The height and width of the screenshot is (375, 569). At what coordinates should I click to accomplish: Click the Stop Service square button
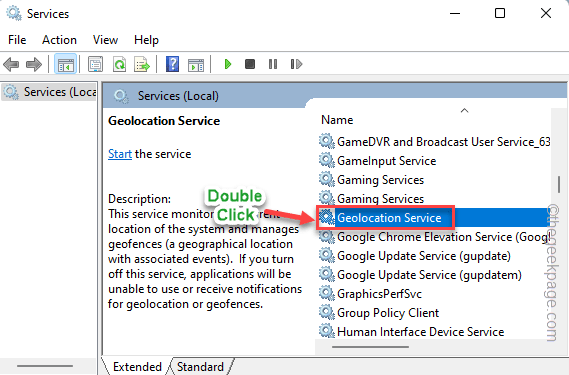point(250,64)
